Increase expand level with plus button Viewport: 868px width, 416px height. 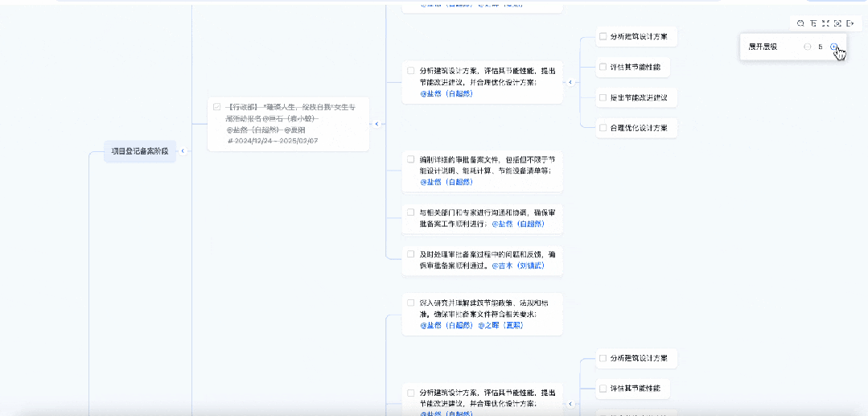833,47
